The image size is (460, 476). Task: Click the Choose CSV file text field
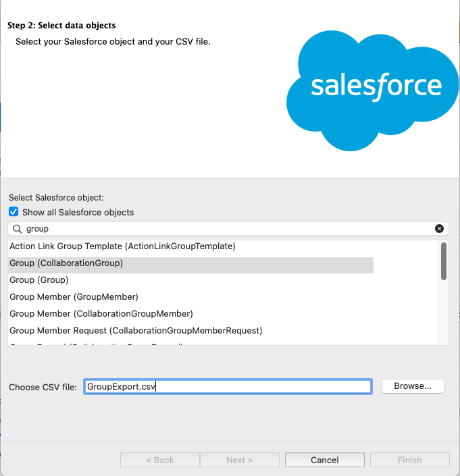click(x=228, y=386)
